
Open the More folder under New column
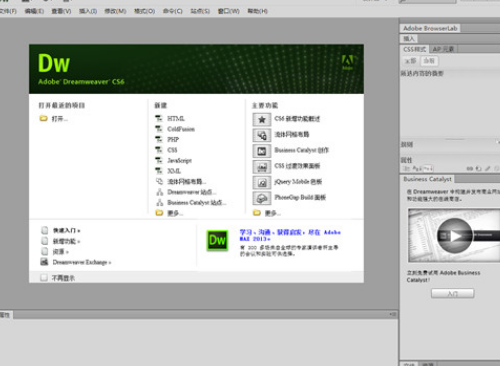tap(159, 213)
